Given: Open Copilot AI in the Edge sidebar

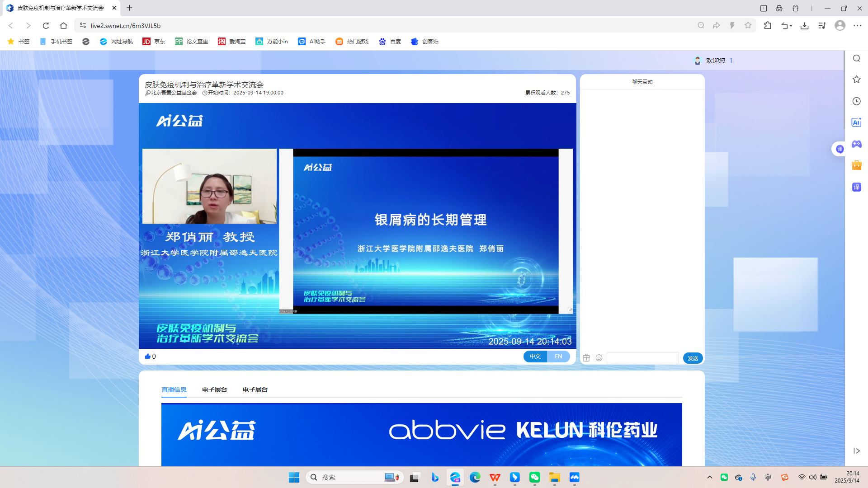Looking at the screenshot, I should (856, 122).
